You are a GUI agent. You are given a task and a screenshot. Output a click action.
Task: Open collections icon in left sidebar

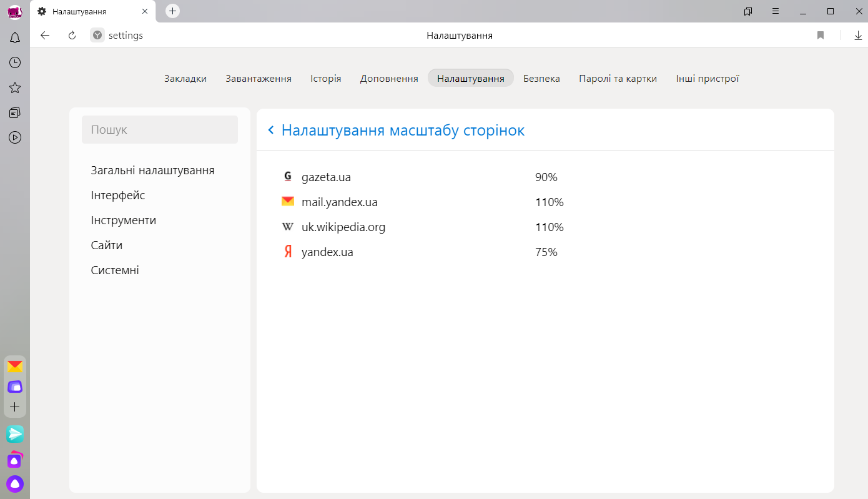pyautogui.click(x=15, y=112)
